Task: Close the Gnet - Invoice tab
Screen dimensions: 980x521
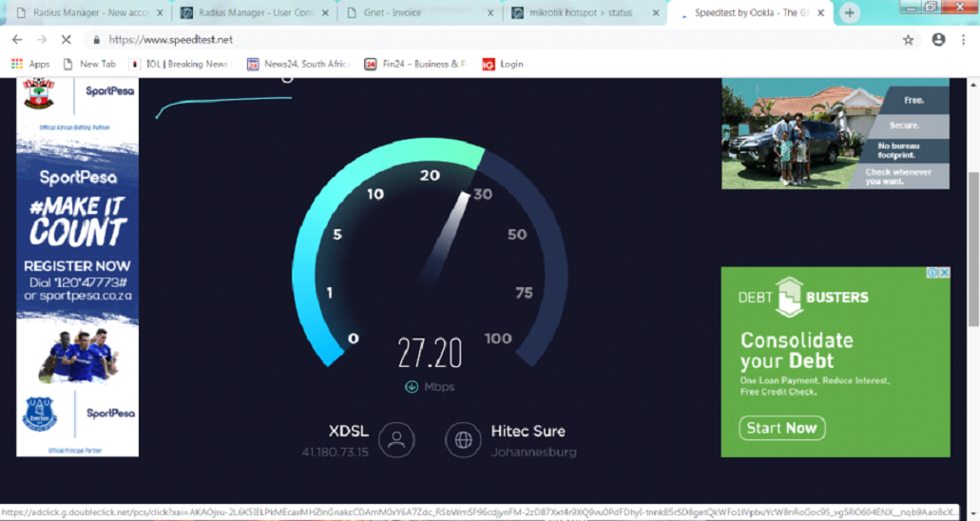Action: coord(490,12)
